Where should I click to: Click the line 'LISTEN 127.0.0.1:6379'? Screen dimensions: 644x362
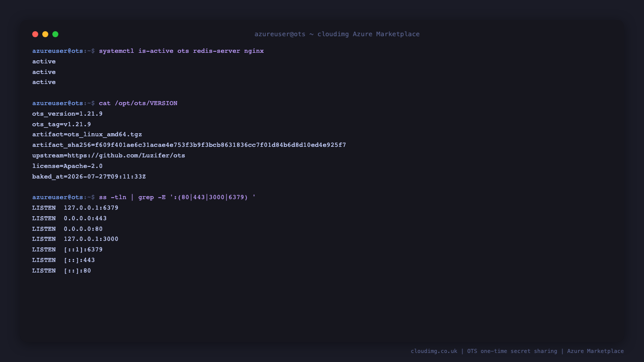(x=75, y=208)
